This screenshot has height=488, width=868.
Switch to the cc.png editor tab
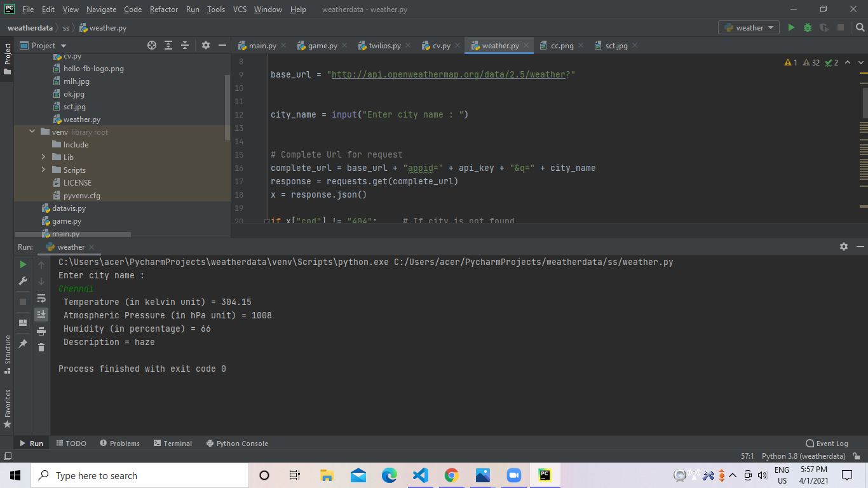562,45
